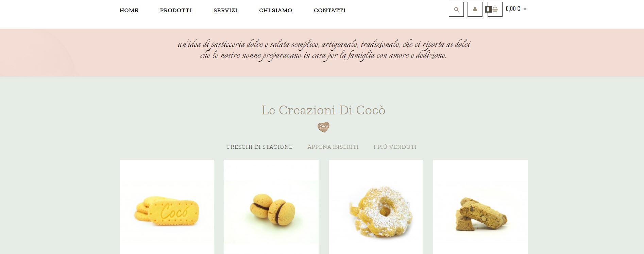Navigate to CONTATTI
Screen dimensions: 644x254
(x=329, y=11)
